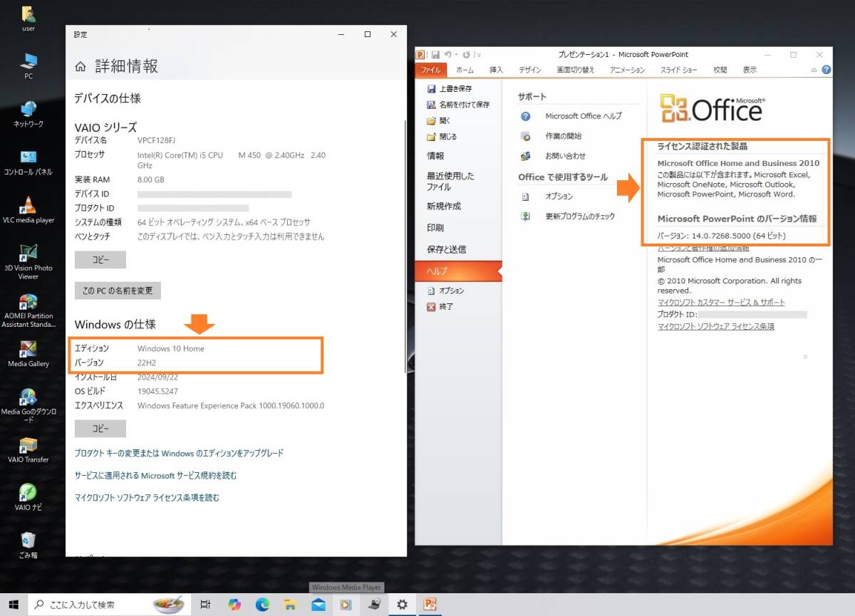Screen dimensions: 855x616
Task: Click the OS build value 19045.5247
Action: pyautogui.click(x=157, y=391)
